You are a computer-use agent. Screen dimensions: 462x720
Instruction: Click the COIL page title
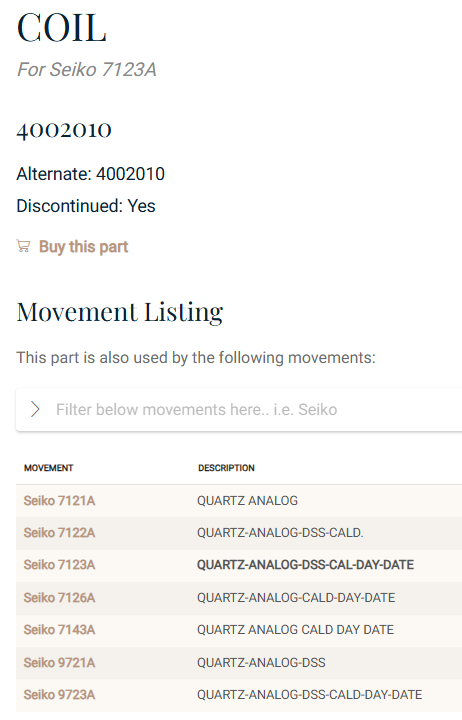(x=62, y=28)
